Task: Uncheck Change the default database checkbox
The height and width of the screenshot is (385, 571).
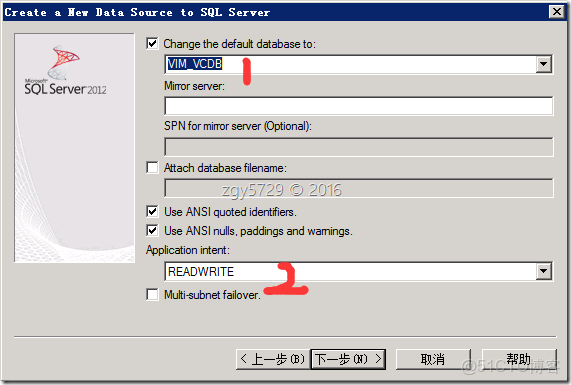Action: (152, 44)
